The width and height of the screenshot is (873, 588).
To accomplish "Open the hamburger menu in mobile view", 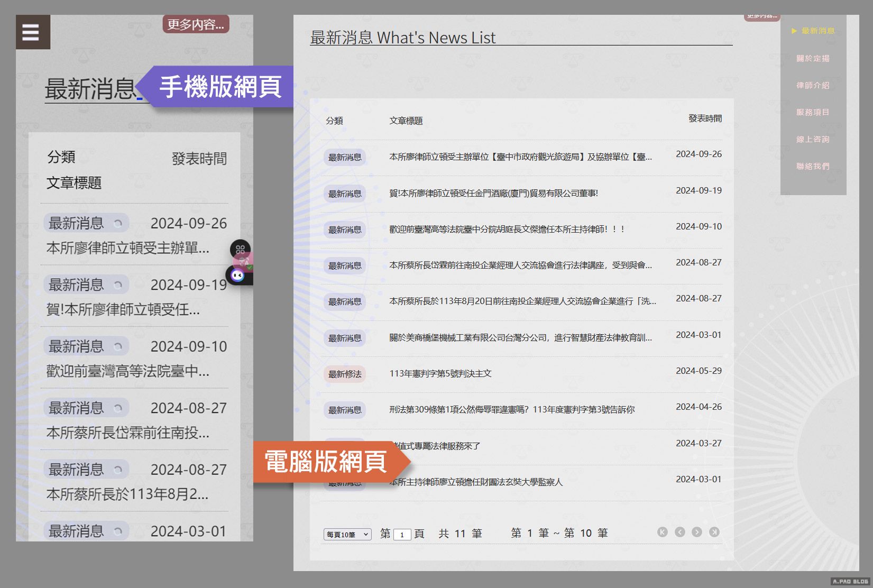I will [31, 32].
